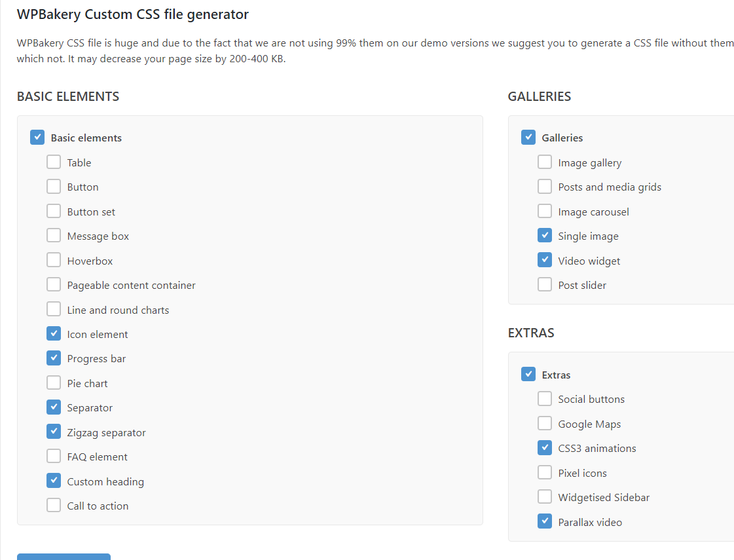Enable the Table checkbox
Image resolution: width=734 pixels, height=560 pixels.
click(54, 162)
